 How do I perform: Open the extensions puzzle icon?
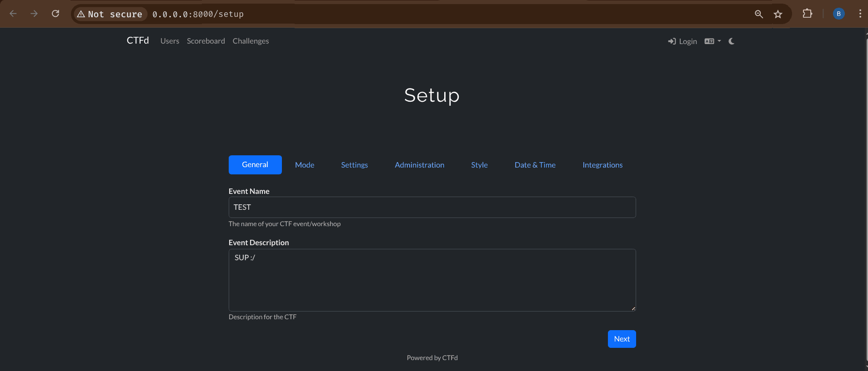tap(807, 14)
